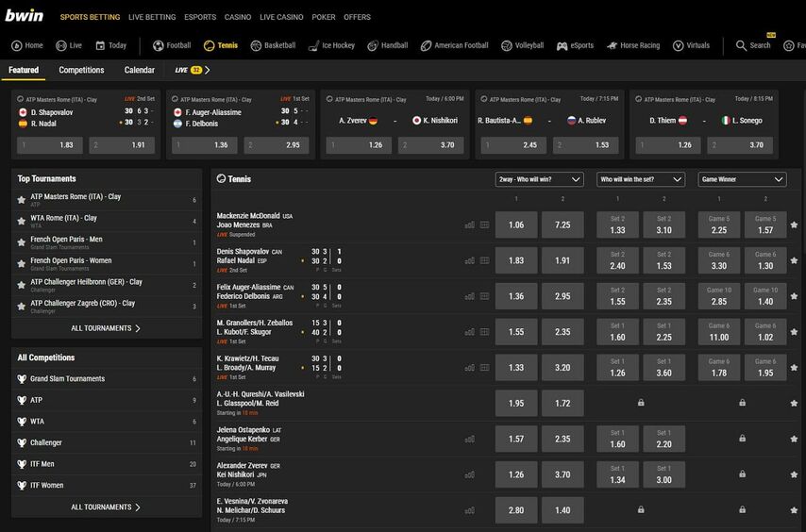Star ATP Masters Rome tournament as favorite
Screen dimensions: 806x532
21,200
